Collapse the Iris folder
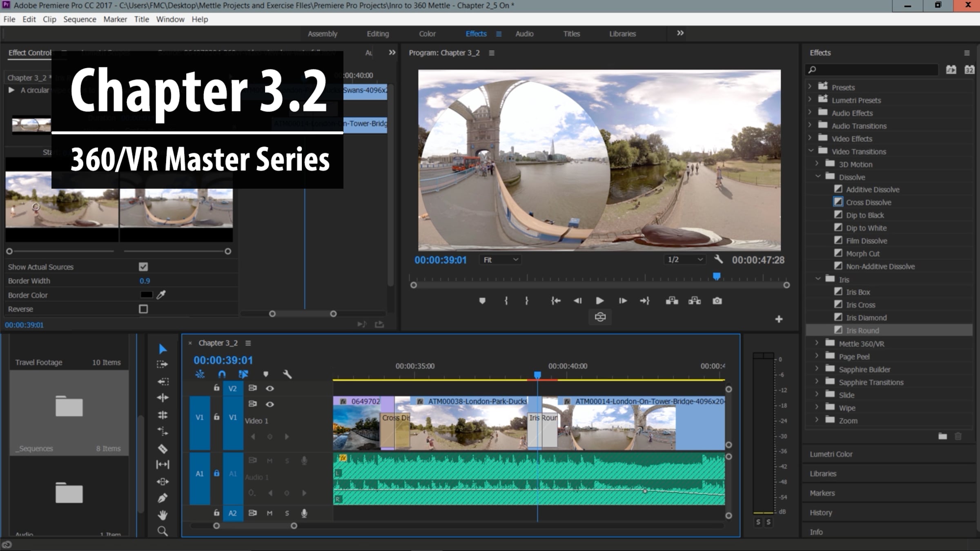Image resolution: width=980 pixels, height=551 pixels. pos(818,279)
